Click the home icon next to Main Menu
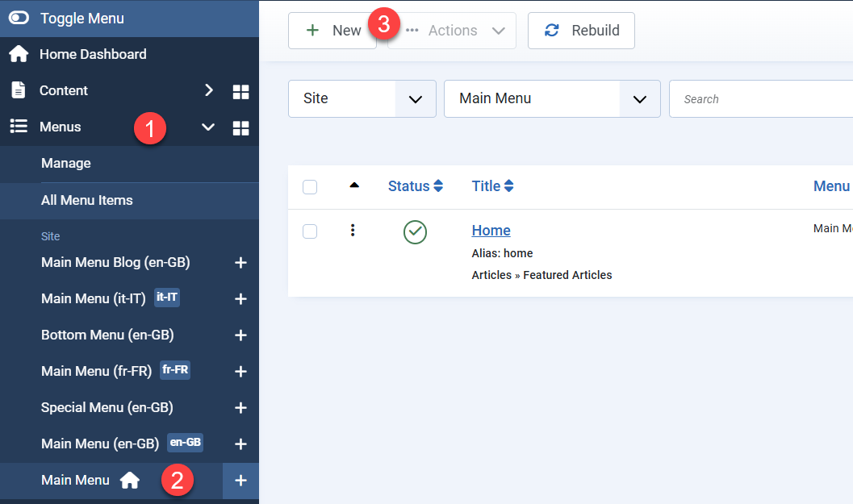This screenshot has height=504, width=853. (x=129, y=480)
